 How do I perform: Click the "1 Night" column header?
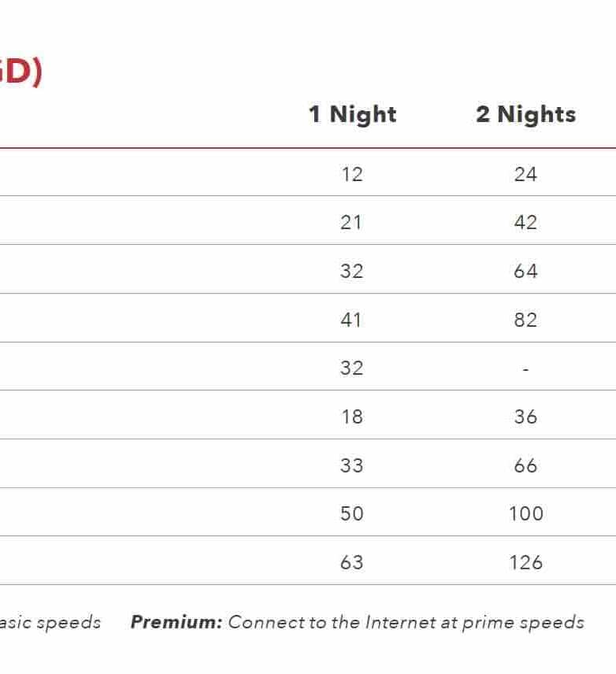pyautogui.click(x=352, y=115)
